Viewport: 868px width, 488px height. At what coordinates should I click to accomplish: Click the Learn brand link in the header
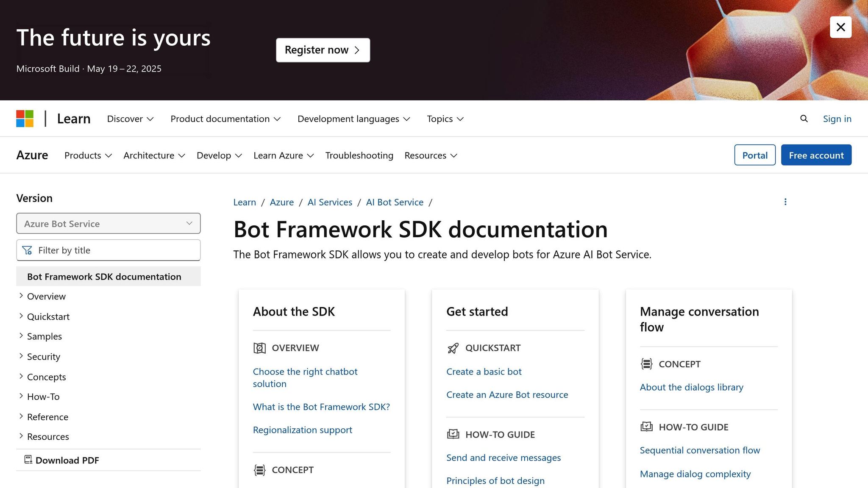click(74, 119)
